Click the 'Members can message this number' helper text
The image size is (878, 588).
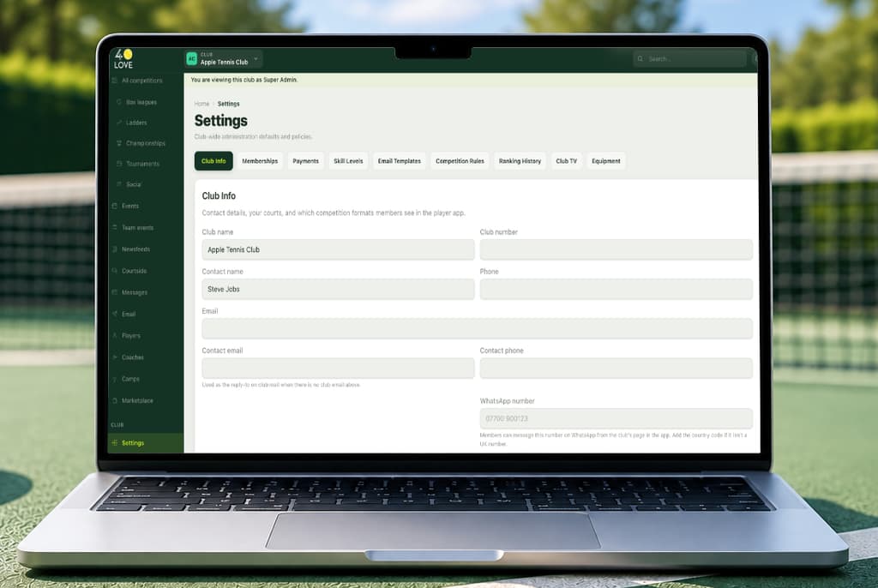click(x=613, y=440)
